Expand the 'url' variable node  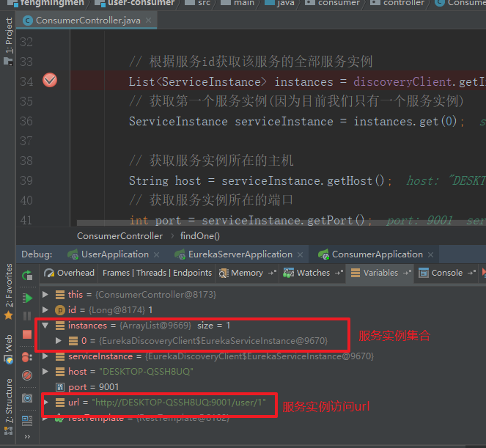click(46, 403)
